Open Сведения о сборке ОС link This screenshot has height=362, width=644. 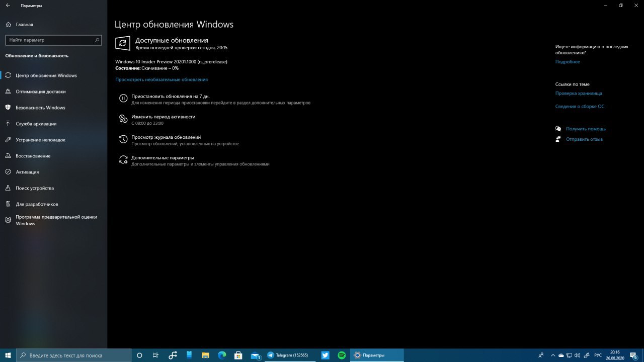pyautogui.click(x=580, y=107)
